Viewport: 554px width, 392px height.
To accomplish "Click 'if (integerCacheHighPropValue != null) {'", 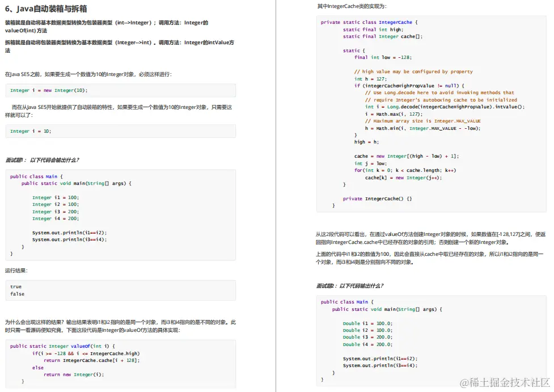I will (409, 86).
